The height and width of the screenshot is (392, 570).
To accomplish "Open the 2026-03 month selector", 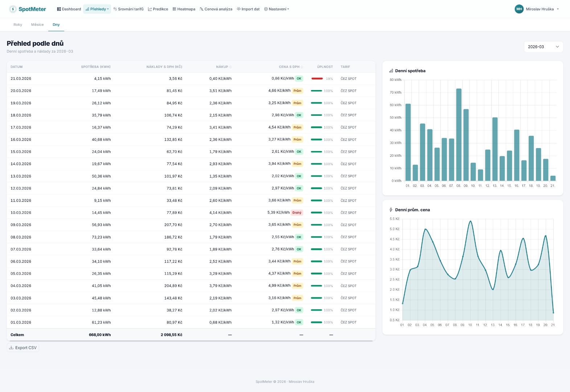I will click(543, 47).
